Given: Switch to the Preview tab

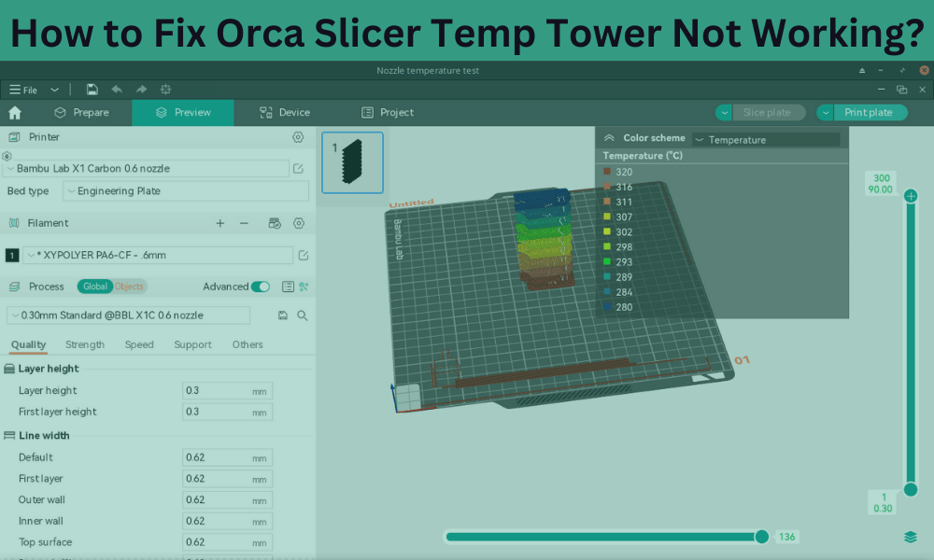Looking at the screenshot, I should (183, 113).
